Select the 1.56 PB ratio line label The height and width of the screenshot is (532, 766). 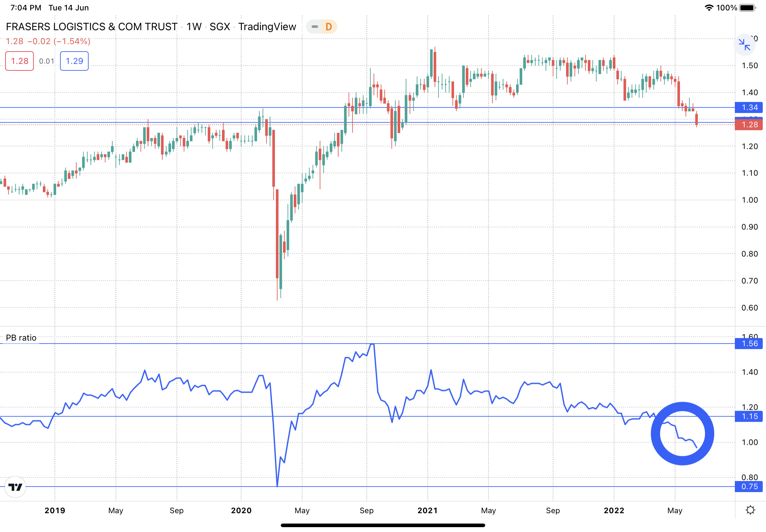click(749, 344)
